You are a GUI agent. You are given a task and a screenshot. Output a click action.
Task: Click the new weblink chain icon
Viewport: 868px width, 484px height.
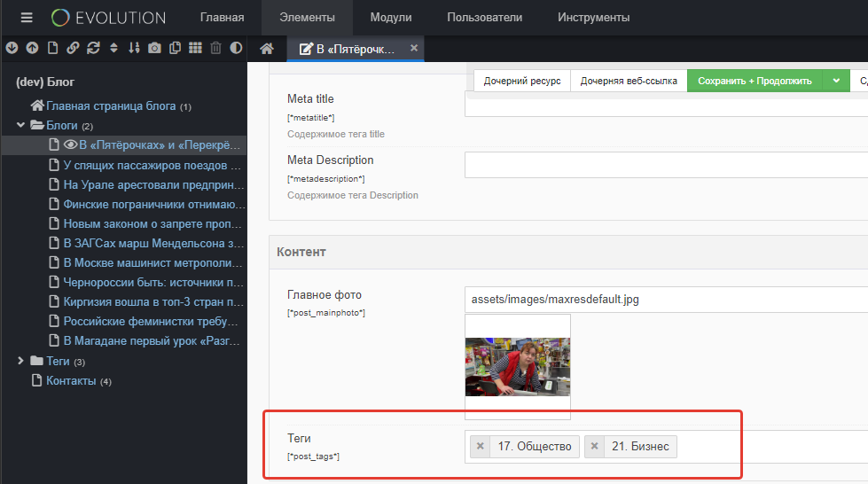73,48
